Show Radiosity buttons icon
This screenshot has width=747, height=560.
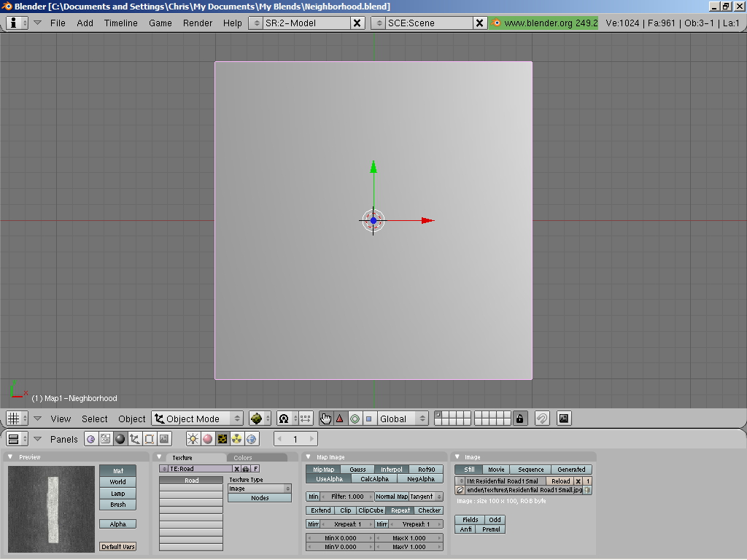(x=237, y=439)
